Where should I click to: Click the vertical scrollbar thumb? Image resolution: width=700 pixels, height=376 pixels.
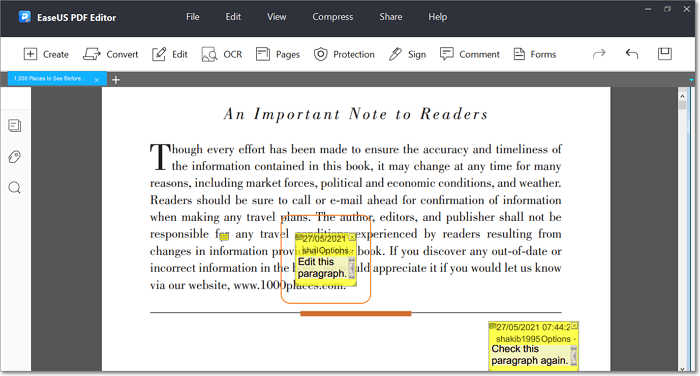click(x=682, y=105)
